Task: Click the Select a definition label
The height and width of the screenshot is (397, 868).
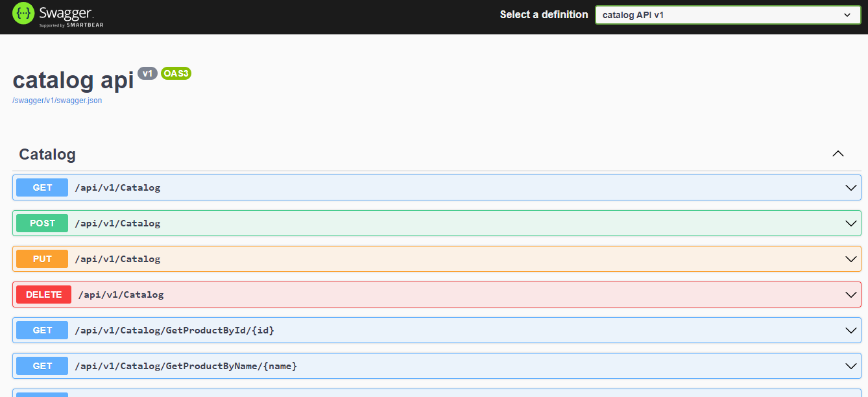Action: [x=544, y=14]
